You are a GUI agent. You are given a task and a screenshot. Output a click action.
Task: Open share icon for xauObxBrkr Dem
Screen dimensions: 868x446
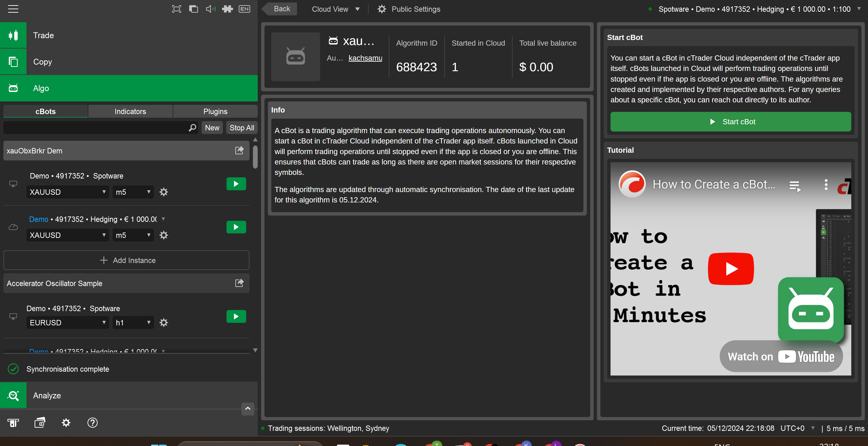(239, 150)
